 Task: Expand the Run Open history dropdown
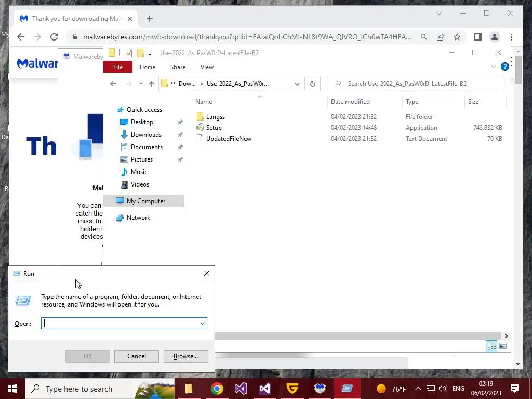click(203, 323)
